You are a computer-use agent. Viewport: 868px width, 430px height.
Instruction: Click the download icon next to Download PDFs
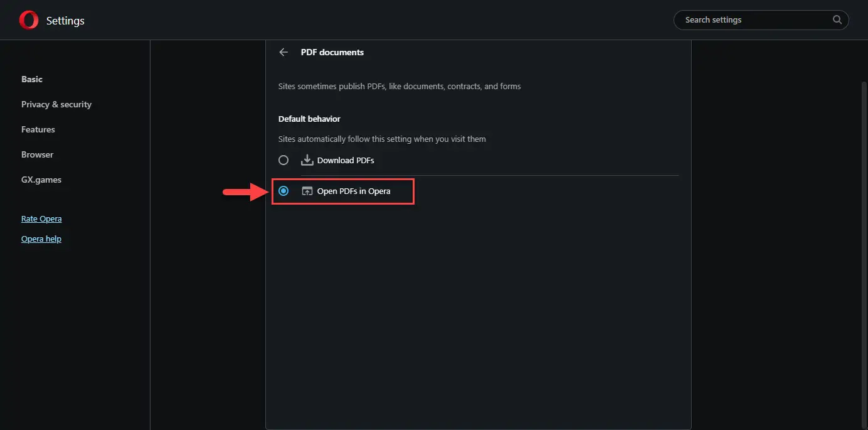307,160
